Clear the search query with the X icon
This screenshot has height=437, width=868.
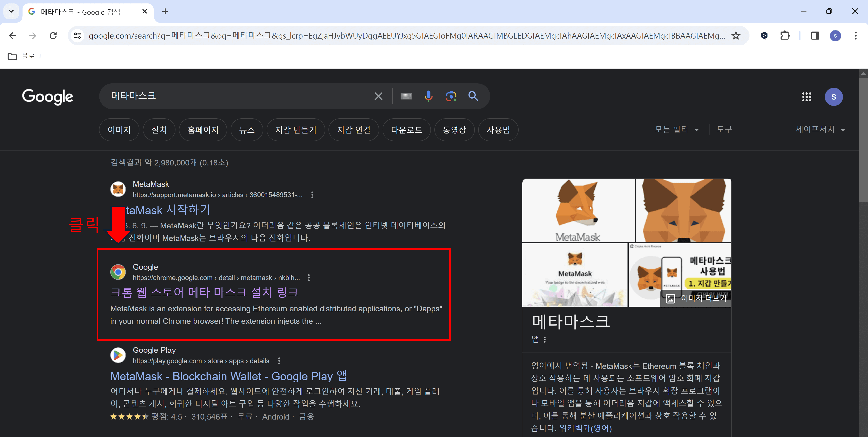378,96
